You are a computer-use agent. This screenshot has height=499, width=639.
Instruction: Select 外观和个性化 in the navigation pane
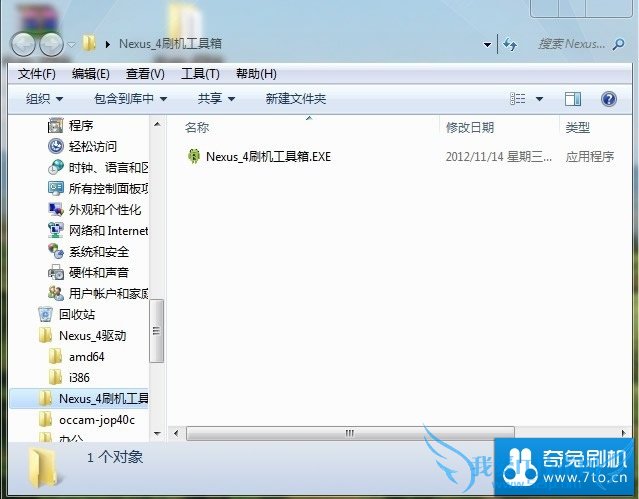tap(105, 210)
